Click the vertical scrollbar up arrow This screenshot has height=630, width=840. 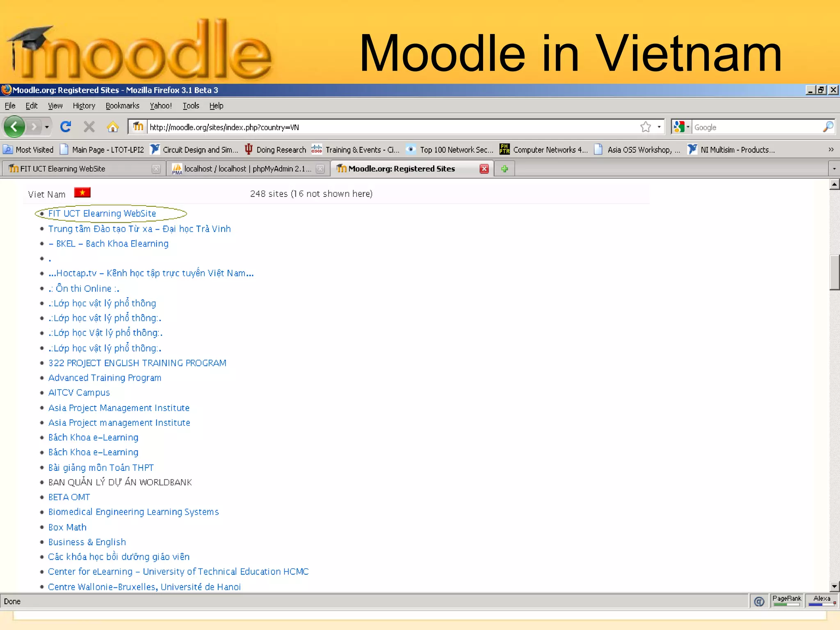(x=834, y=185)
